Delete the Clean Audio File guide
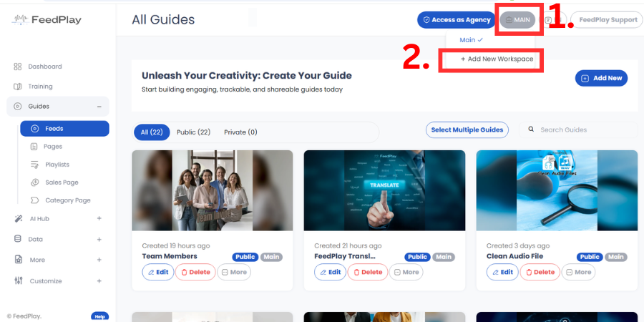 (x=540, y=272)
